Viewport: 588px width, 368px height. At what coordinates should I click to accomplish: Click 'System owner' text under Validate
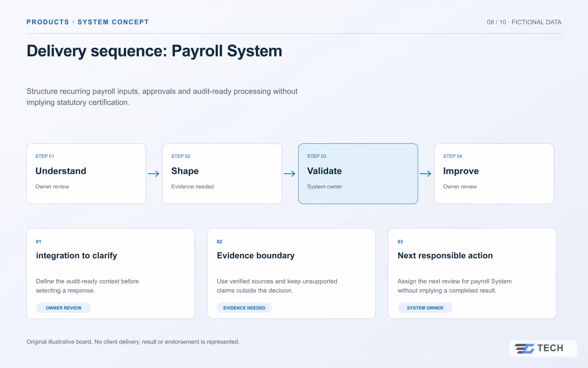[x=325, y=187]
